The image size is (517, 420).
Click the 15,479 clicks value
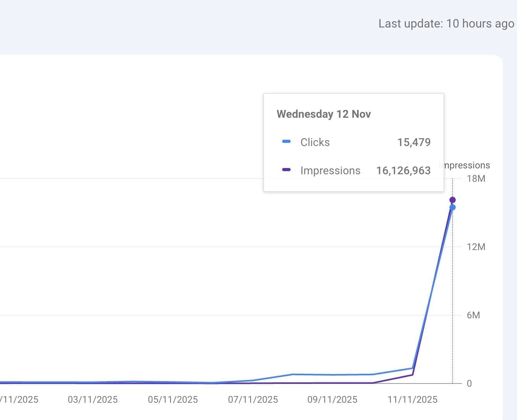pos(414,142)
